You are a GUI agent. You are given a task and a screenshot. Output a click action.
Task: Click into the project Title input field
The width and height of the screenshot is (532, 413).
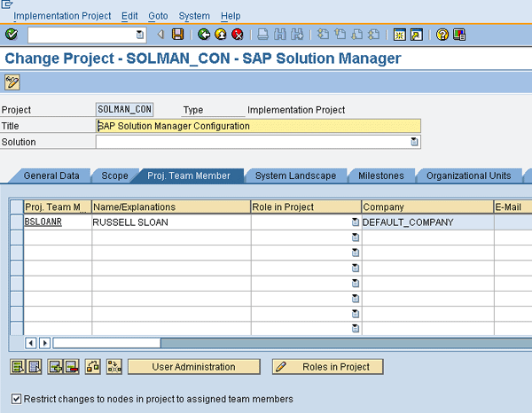click(257, 126)
